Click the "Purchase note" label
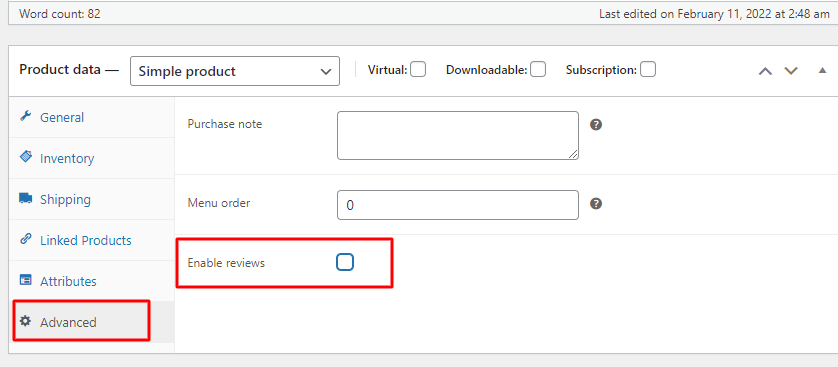 tap(224, 124)
